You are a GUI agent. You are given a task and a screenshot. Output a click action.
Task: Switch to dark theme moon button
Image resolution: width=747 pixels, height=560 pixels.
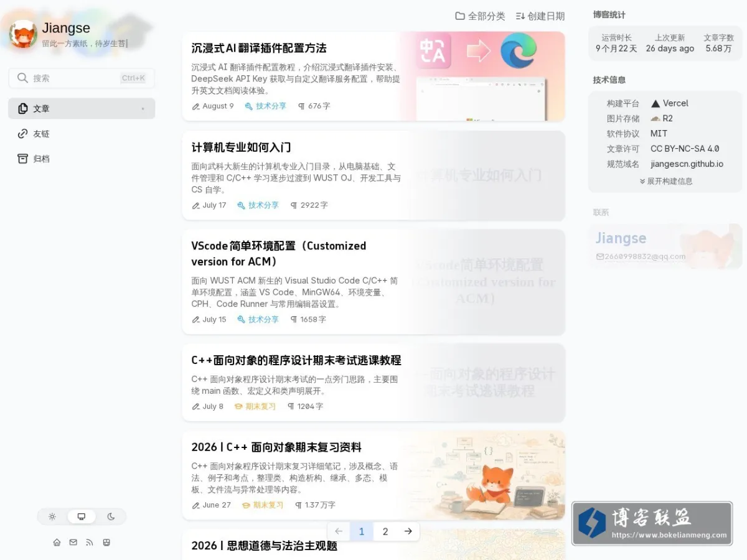[x=111, y=516]
